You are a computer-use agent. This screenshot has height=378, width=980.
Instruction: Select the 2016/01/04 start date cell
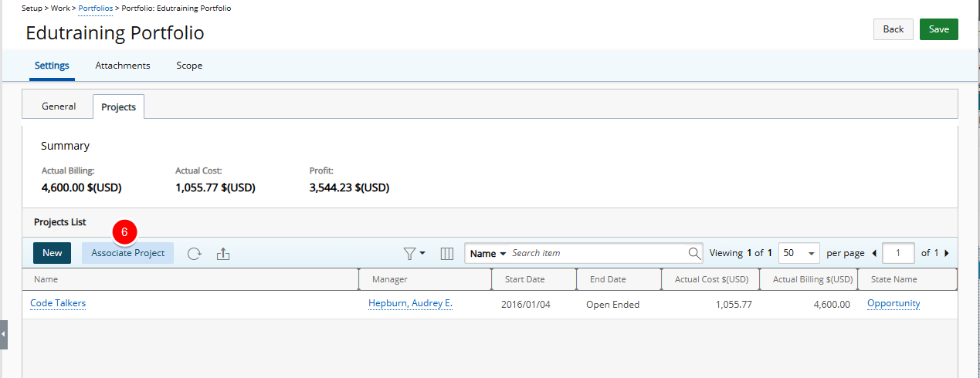coord(526,305)
